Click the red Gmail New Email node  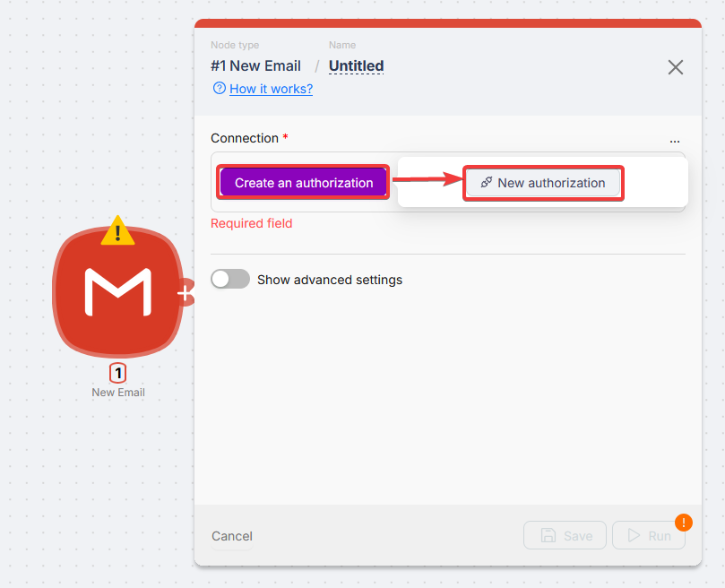[x=117, y=292]
